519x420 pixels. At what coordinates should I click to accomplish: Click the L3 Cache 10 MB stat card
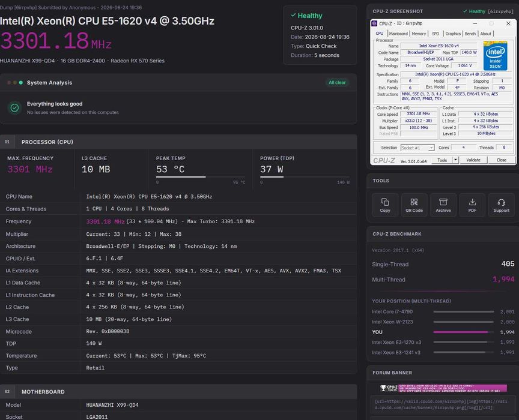point(111,169)
